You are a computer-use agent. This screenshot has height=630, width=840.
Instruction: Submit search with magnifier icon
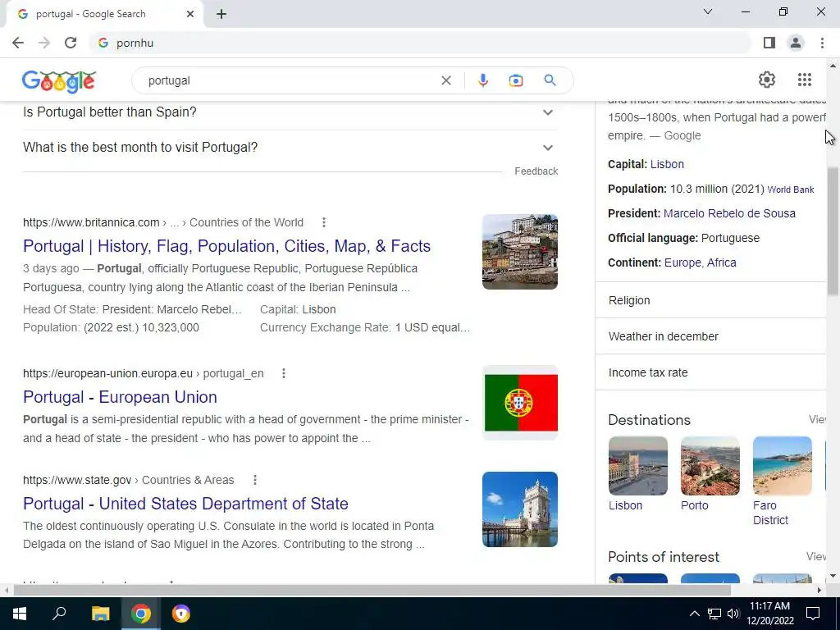point(550,80)
